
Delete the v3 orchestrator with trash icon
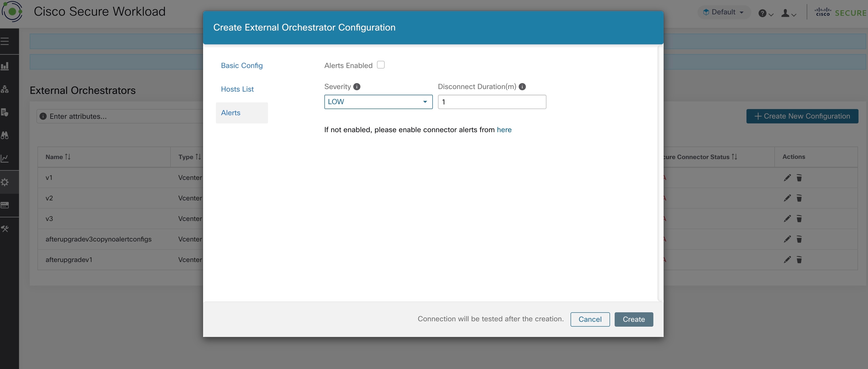tap(799, 219)
